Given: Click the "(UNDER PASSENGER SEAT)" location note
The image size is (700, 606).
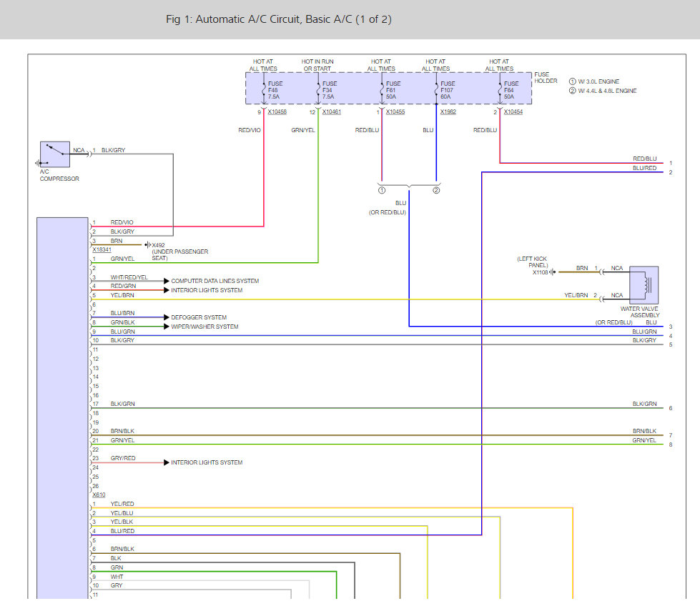Looking at the screenshot, I should point(180,255).
